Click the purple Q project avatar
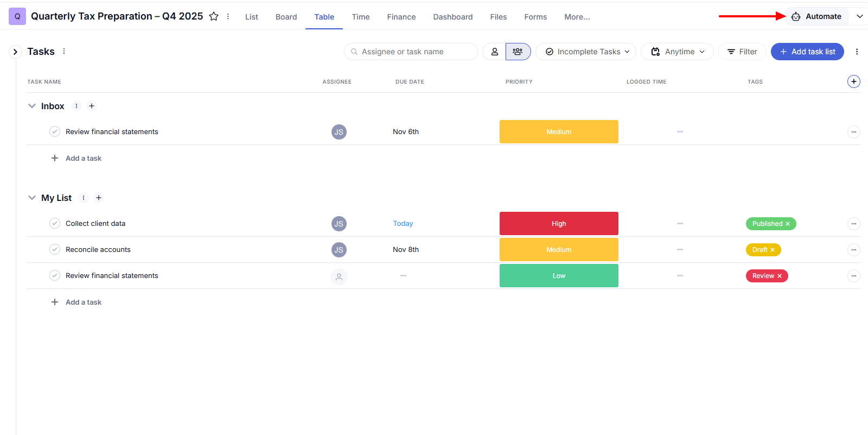 click(17, 16)
